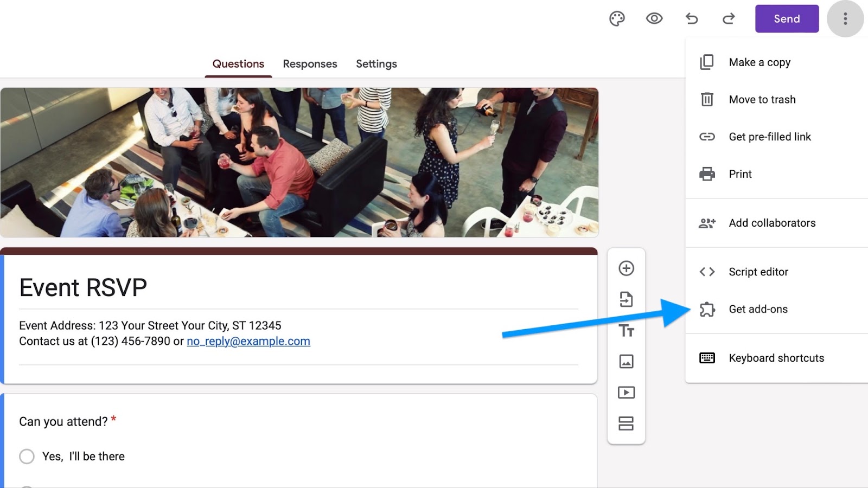The height and width of the screenshot is (488, 868).
Task: Click the Event RSVP title field
Action: click(x=83, y=287)
